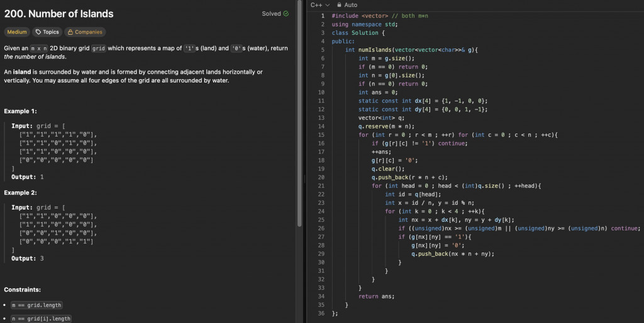Click the Auto label in editor header
The image size is (644, 323).
[x=351, y=5]
